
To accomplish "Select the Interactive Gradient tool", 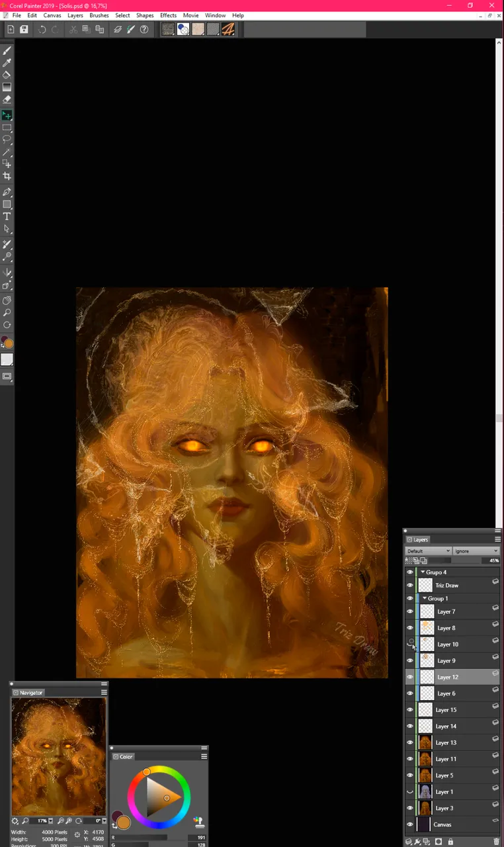I will [7, 87].
